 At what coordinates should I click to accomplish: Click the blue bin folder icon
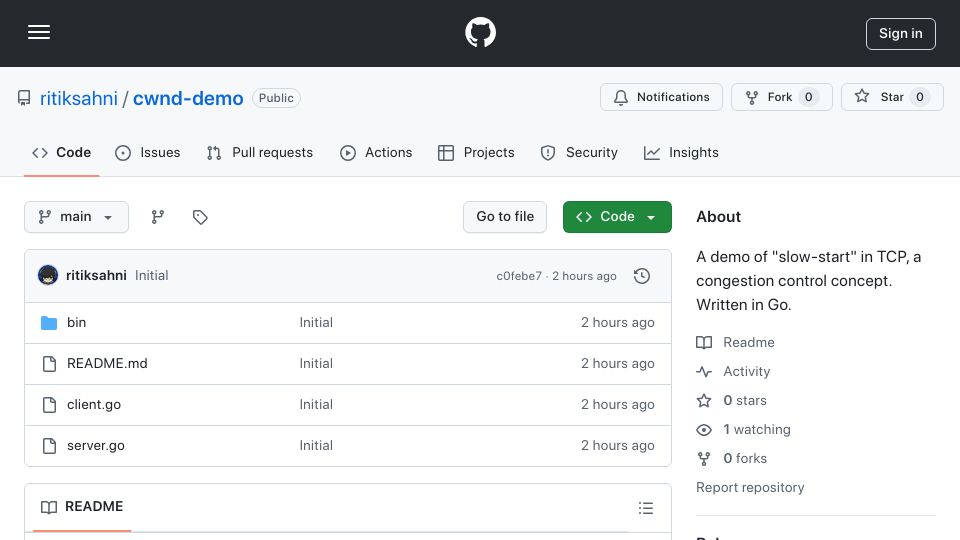point(49,323)
